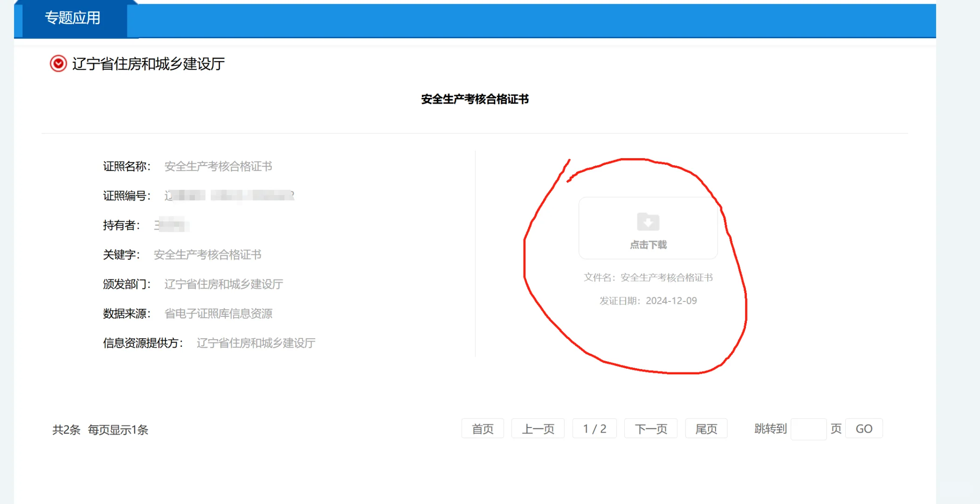Image resolution: width=980 pixels, height=504 pixels.
Task: Go to 首页 first page
Action: tap(483, 429)
